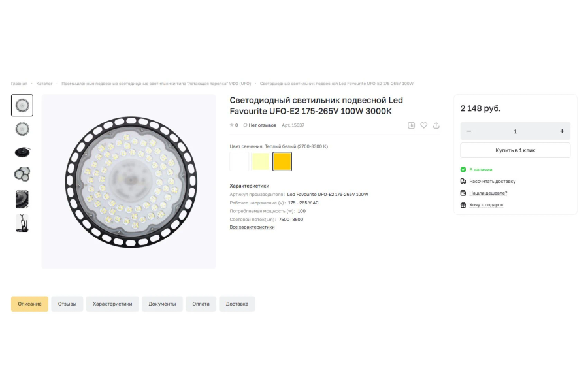Decrease quantity with the minus button
The height and width of the screenshot is (392, 588).
point(468,131)
